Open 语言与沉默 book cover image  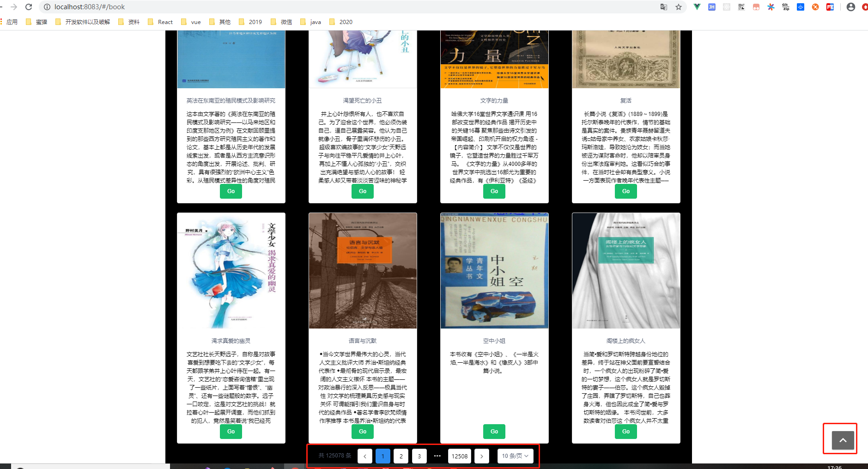pos(363,271)
